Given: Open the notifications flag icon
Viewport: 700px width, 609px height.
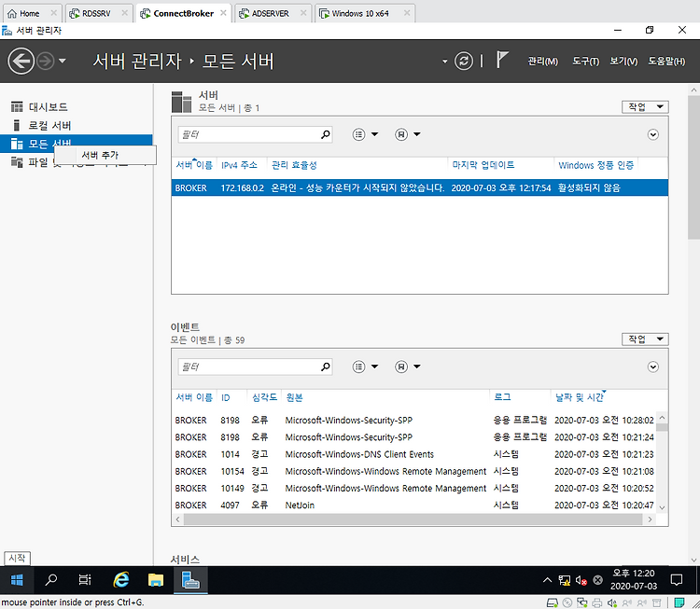Looking at the screenshot, I should 502,60.
